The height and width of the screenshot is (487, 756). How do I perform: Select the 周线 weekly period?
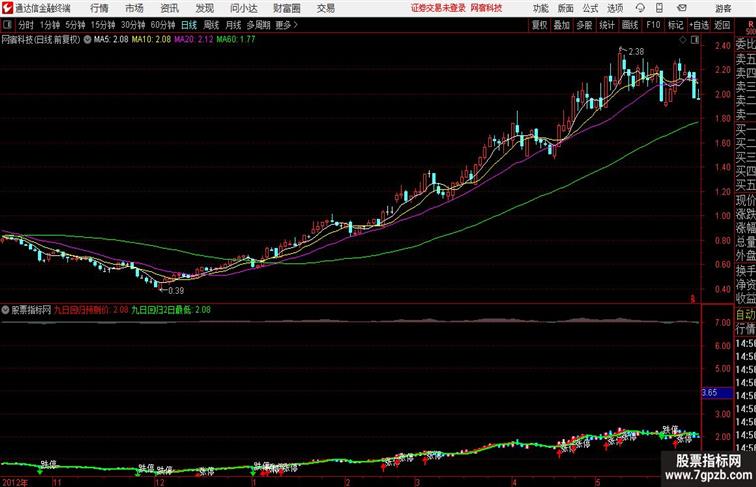click(211, 25)
